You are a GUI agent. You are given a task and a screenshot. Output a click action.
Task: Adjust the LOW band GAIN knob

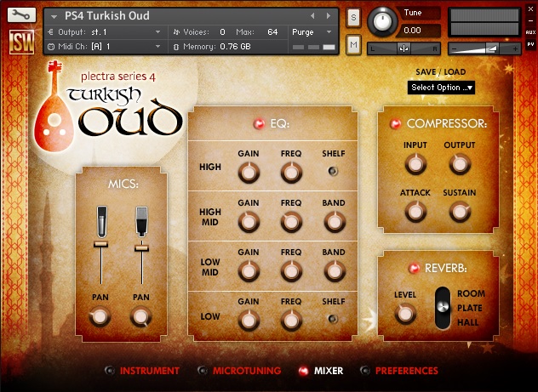point(249,321)
